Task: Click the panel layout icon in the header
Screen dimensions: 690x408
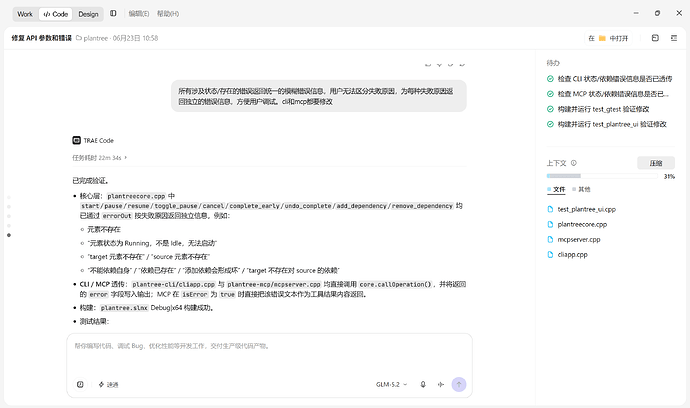Action: point(655,38)
